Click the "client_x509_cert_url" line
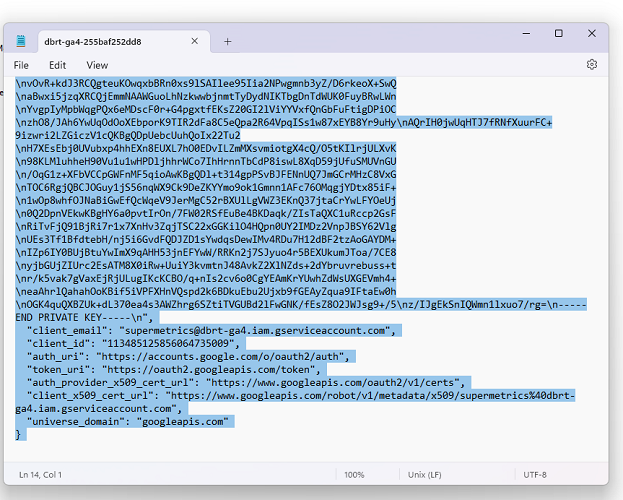 coord(301,396)
